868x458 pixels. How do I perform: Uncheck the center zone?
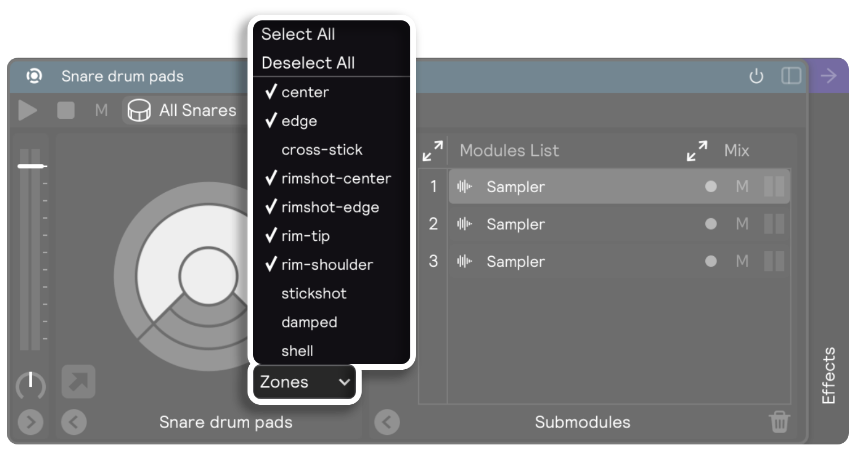[305, 92]
